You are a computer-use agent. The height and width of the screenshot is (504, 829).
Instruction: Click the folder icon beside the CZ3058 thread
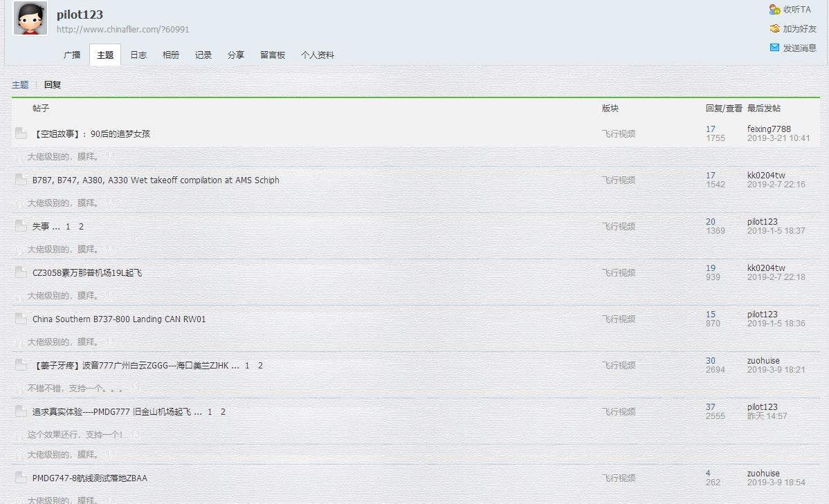tap(21, 272)
